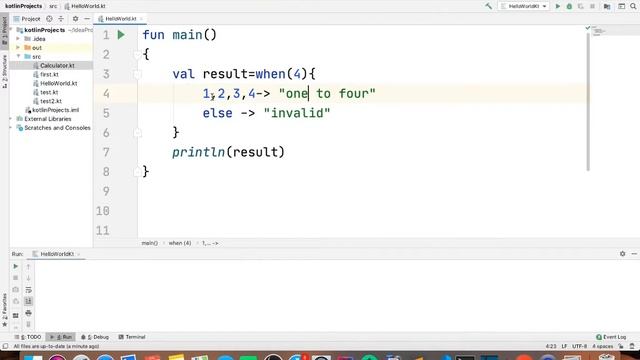Start debugging with the green bug icon

(x=569, y=6)
